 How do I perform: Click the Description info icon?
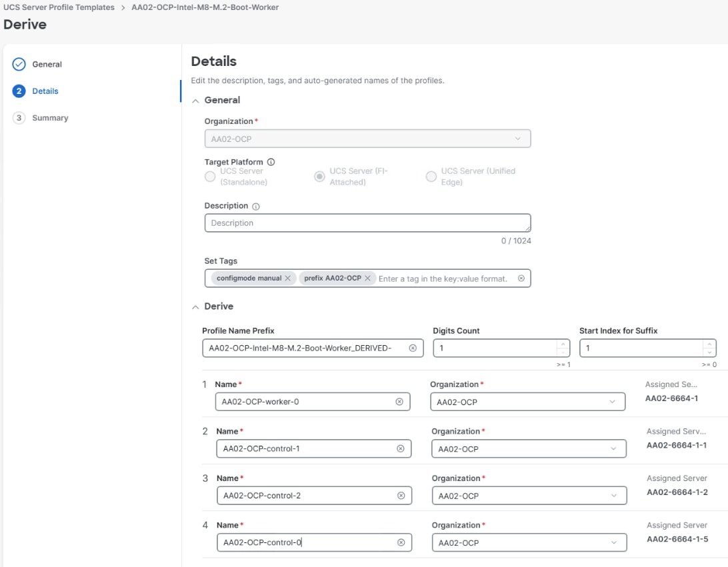click(256, 206)
